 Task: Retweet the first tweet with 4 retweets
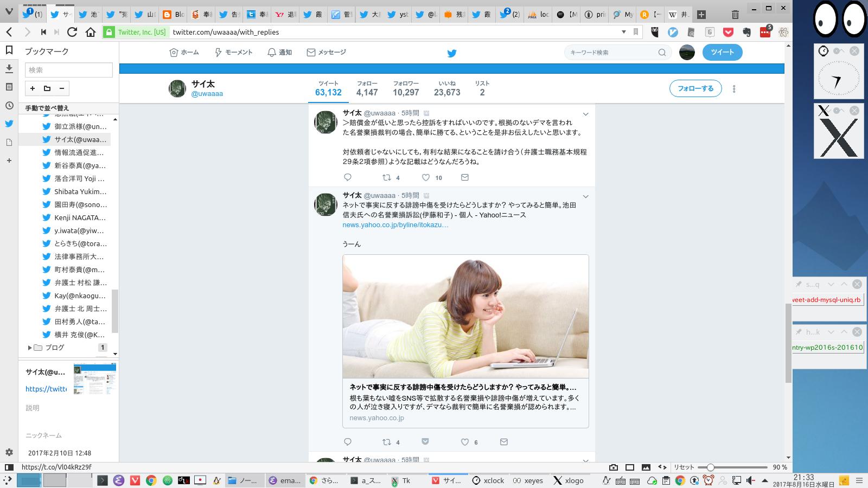coord(387,177)
